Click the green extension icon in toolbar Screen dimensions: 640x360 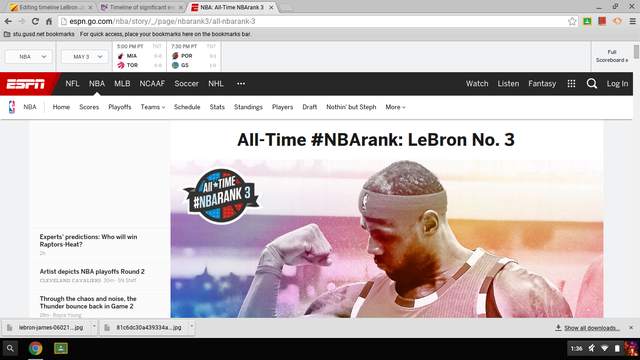coord(587,21)
